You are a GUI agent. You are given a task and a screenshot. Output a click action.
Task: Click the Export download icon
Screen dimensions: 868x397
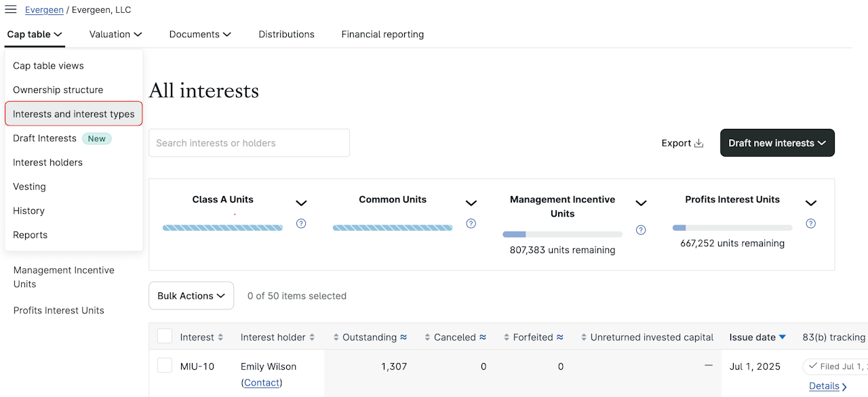pos(698,143)
